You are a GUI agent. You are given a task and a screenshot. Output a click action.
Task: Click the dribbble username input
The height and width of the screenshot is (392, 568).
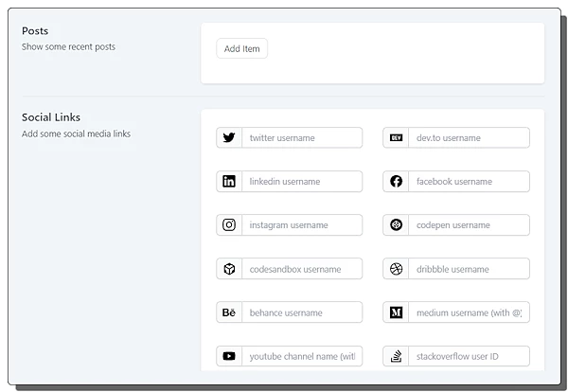point(469,269)
